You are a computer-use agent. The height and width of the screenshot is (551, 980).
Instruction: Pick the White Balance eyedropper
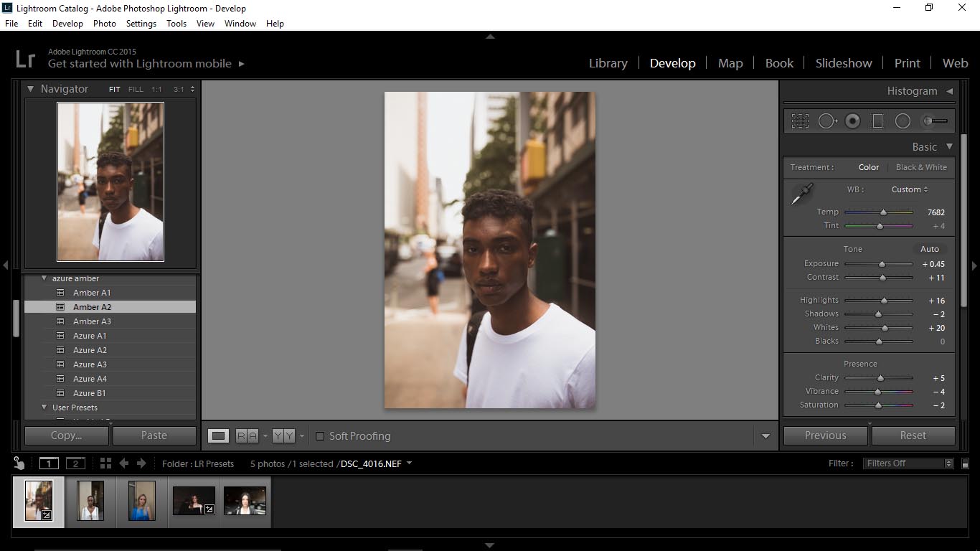tap(801, 194)
